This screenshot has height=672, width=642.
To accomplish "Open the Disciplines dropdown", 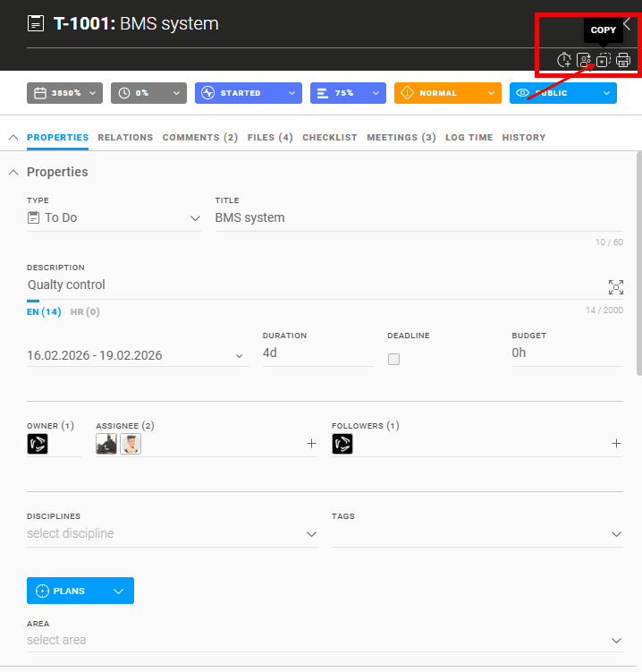I will (x=173, y=534).
